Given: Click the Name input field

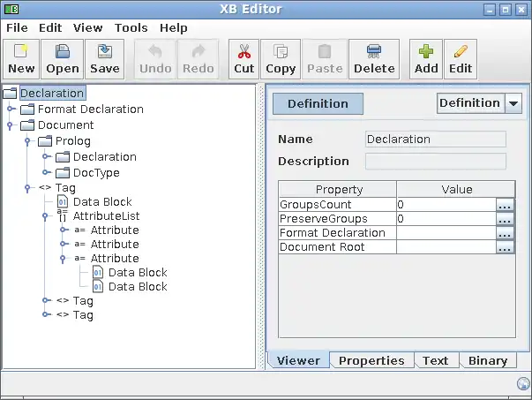Looking at the screenshot, I should pos(435,140).
